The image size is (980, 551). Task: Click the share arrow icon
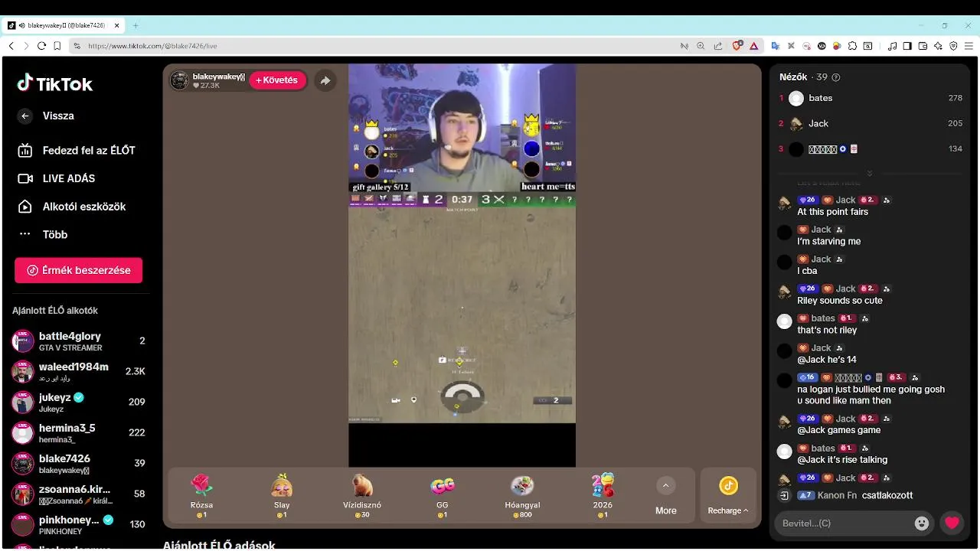click(325, 80)
